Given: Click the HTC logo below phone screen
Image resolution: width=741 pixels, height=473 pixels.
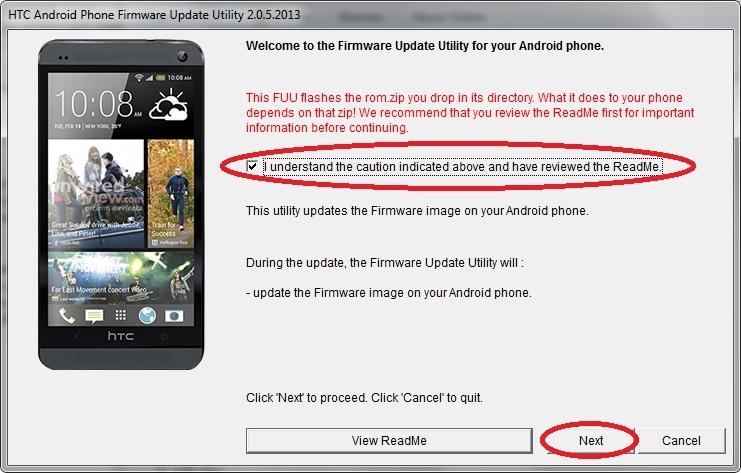Looking at the screenshot, I should pos(121,336).
